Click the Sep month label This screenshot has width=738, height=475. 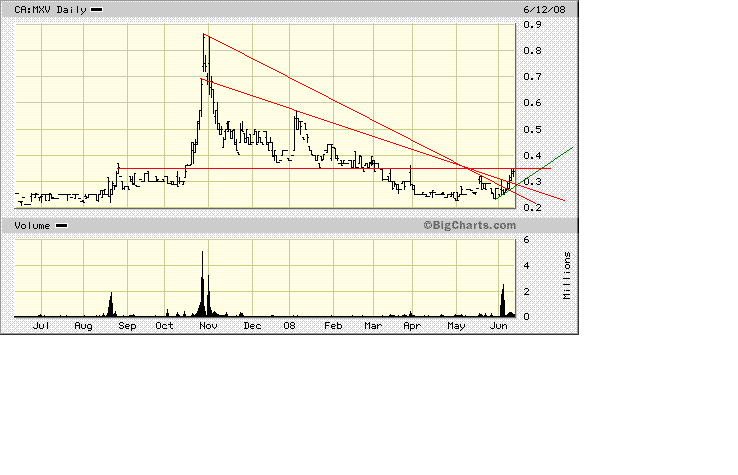[127, 326]
